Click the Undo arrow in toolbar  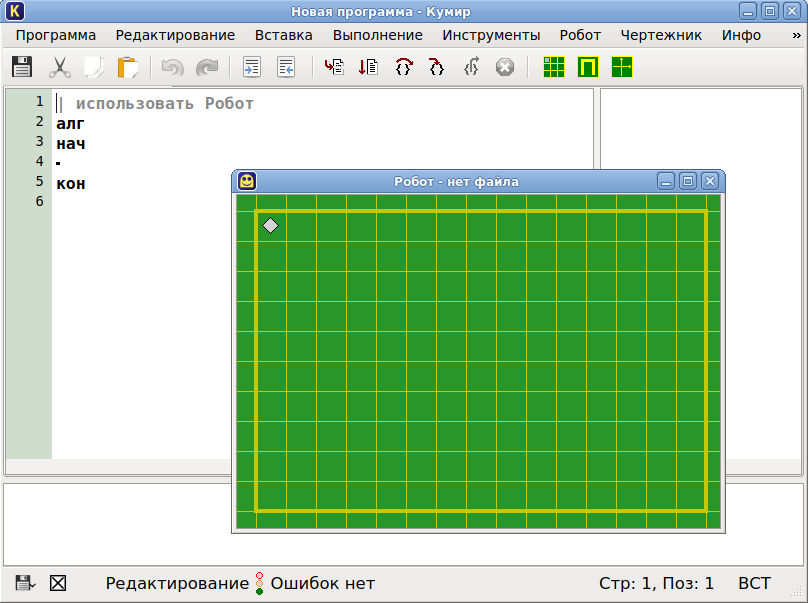(173, 67)
